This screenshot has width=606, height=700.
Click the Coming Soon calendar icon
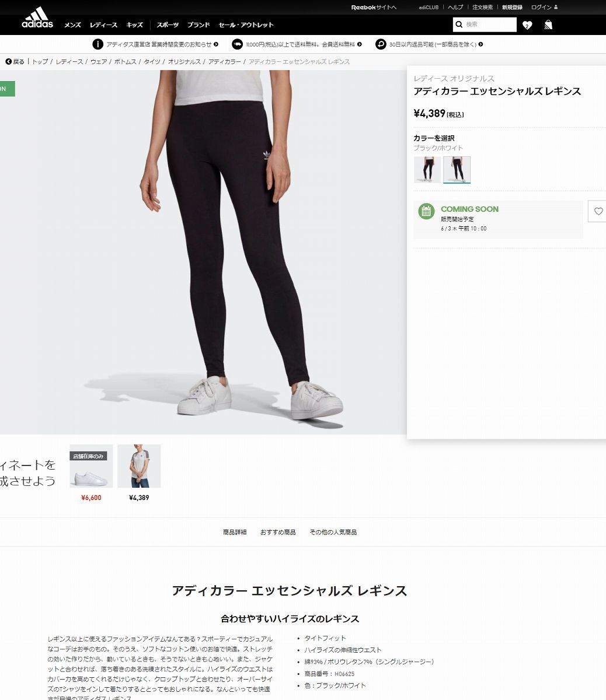click(x=426, y=211)
